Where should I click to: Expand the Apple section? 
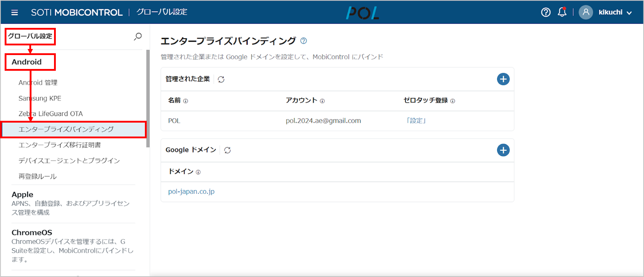(23, 194)
